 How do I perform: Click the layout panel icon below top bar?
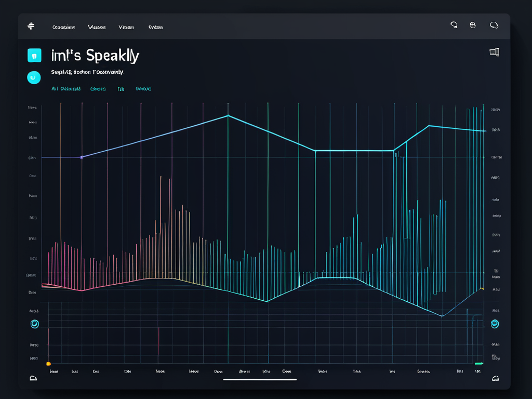(x=494, y=52)
